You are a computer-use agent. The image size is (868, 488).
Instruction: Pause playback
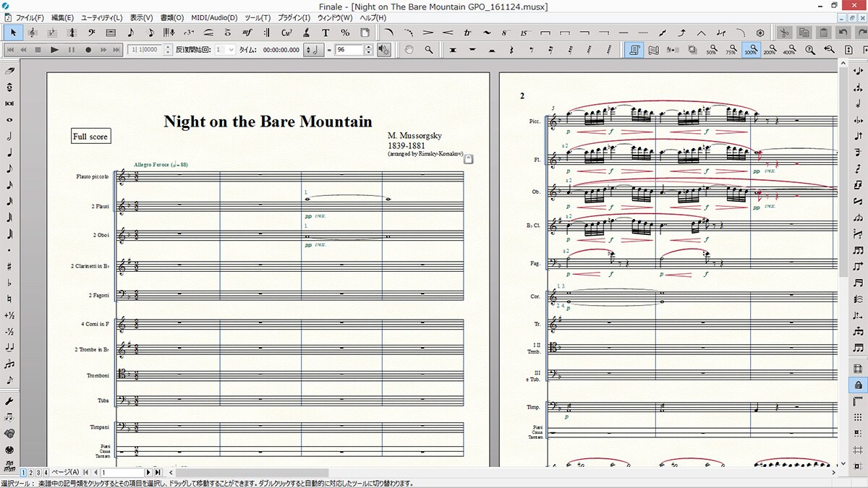[x=72, y=50]
